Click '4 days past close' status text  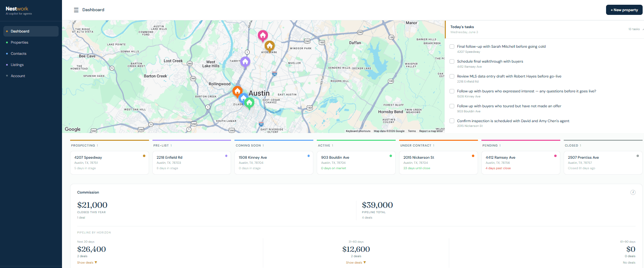point(498,168)
